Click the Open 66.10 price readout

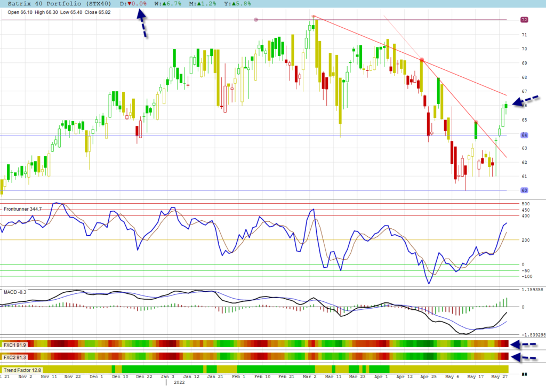coord(20,12)
